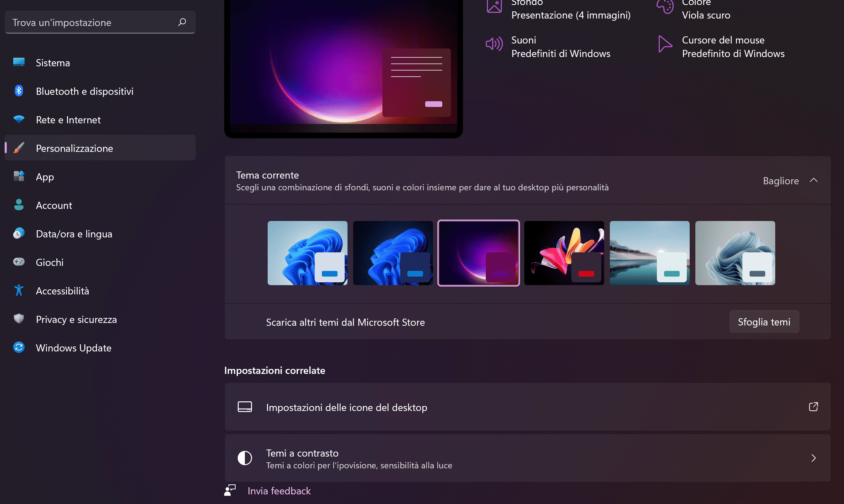
Task: Open Bluetooth e dispositivi settings
Action: point(100,91)
